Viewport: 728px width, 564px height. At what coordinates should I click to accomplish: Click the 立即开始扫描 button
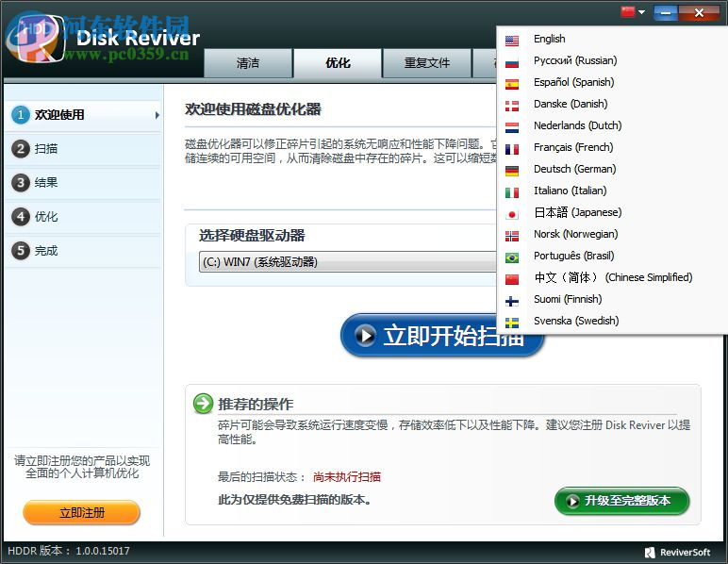(x=442, y=335)
